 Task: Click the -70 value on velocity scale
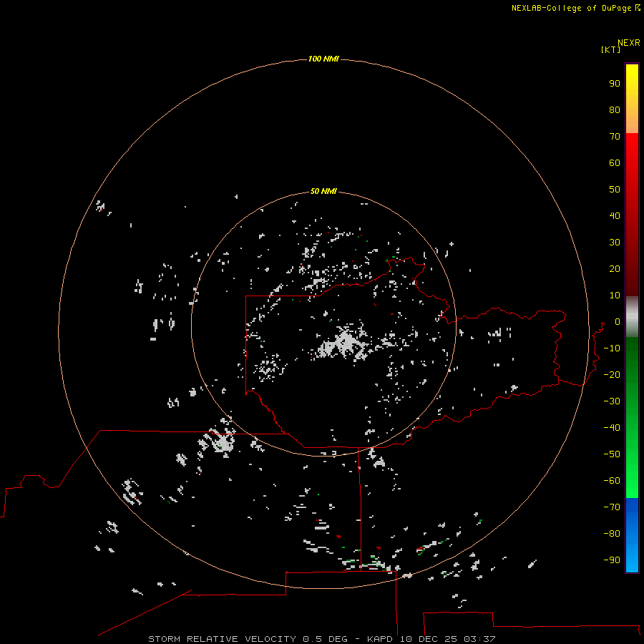612,507
